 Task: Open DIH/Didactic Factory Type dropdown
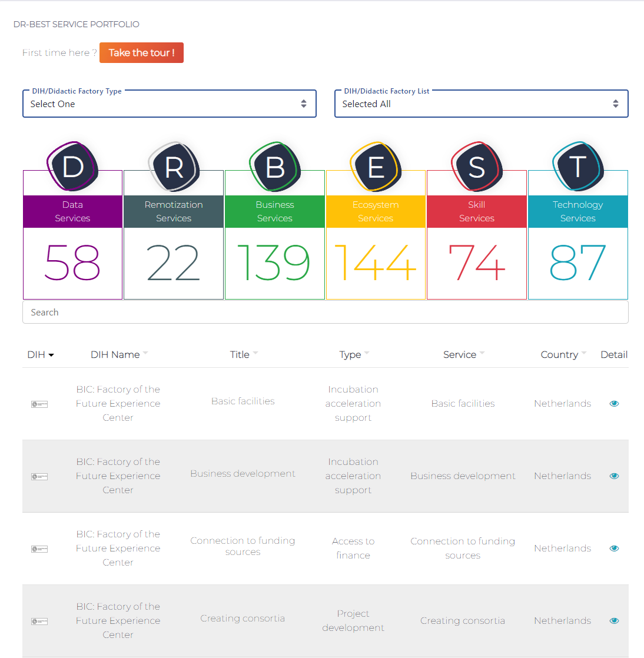tap(170, 104)
